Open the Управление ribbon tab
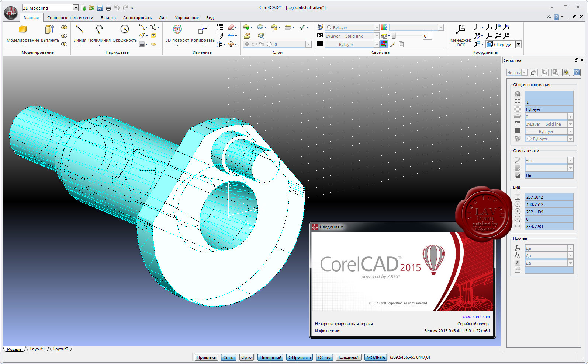 pos(187,18)
